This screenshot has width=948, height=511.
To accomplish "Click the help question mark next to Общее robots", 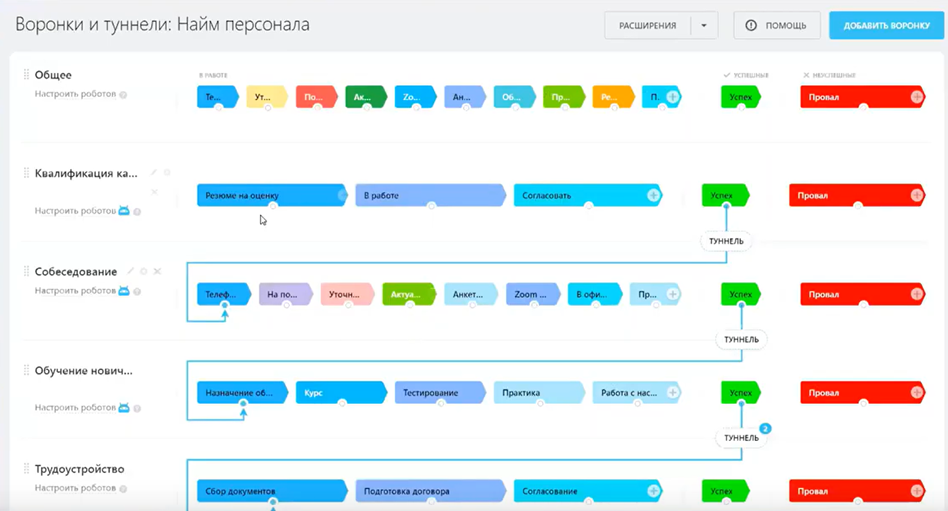I will tap(123, 95).
